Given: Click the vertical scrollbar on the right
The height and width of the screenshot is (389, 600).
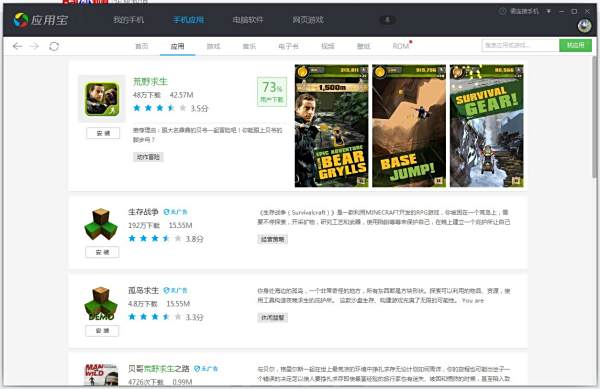Looking at the screenshot, I should point(594,116).
